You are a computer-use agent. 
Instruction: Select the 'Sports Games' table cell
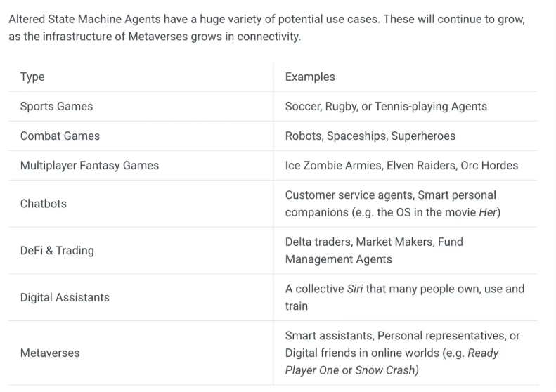56,106
